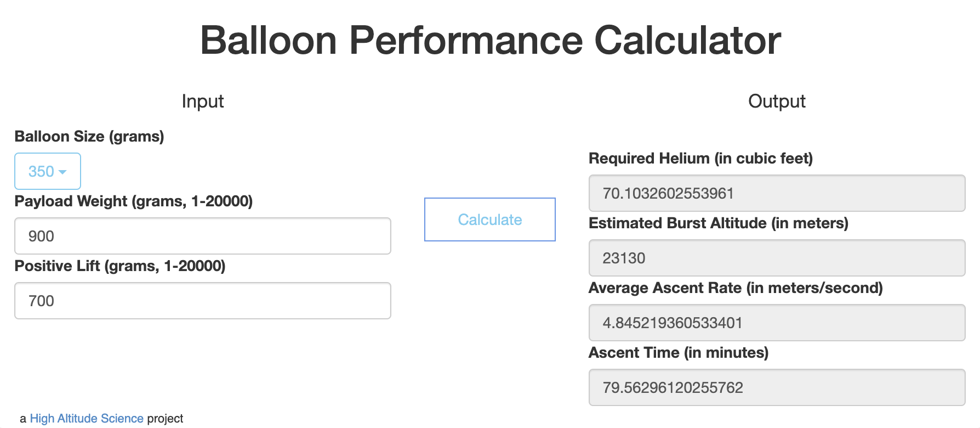Click the Average Ascent Rate label

coord(736,288)
